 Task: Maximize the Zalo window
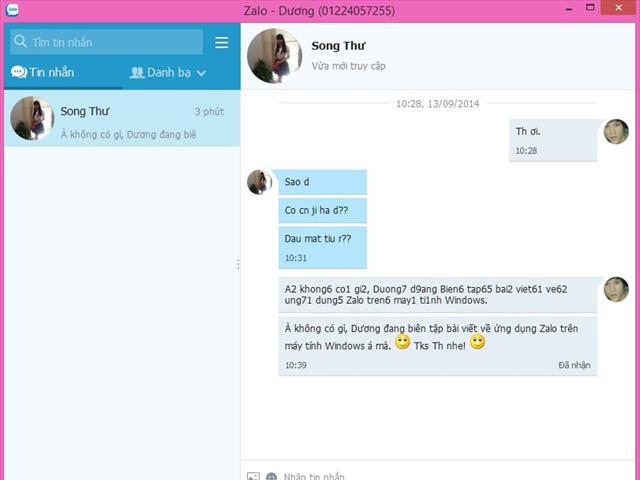[x=590, y=8]
